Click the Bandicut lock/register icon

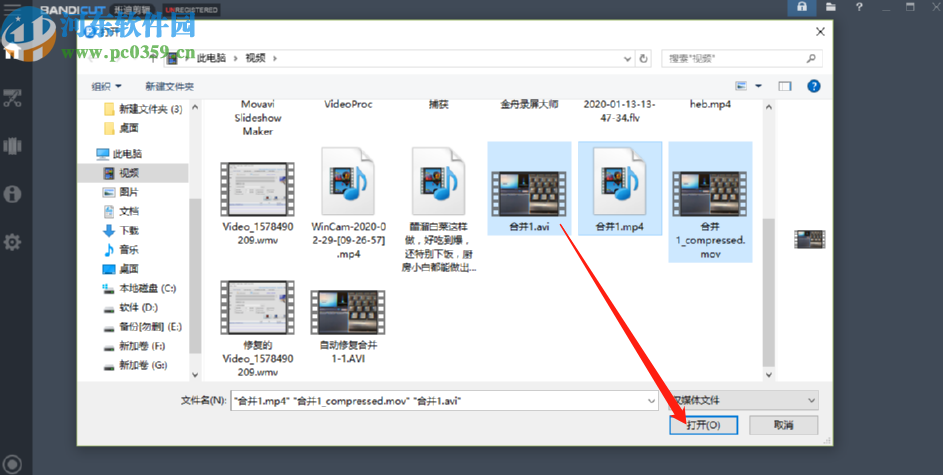tap(802, 7)
